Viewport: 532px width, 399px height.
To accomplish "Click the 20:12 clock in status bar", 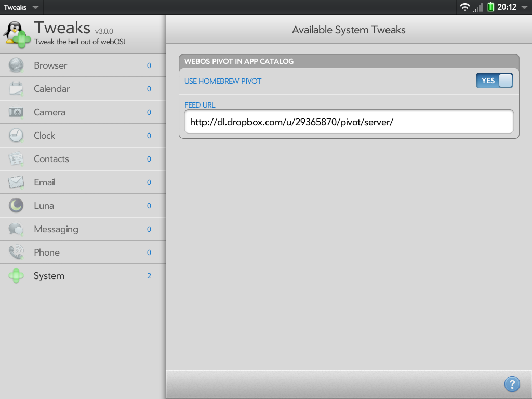I will [507, 7].
